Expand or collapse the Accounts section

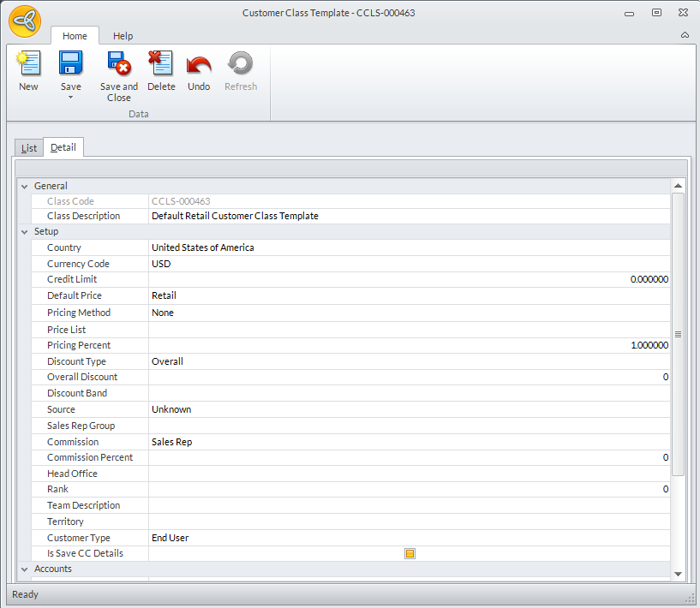pyautogui.click(x=24, y=569)
